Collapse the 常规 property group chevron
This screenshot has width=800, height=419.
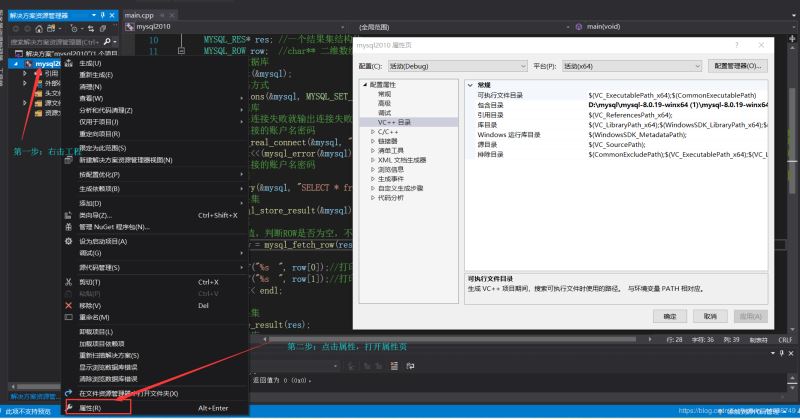pos(470,85)
